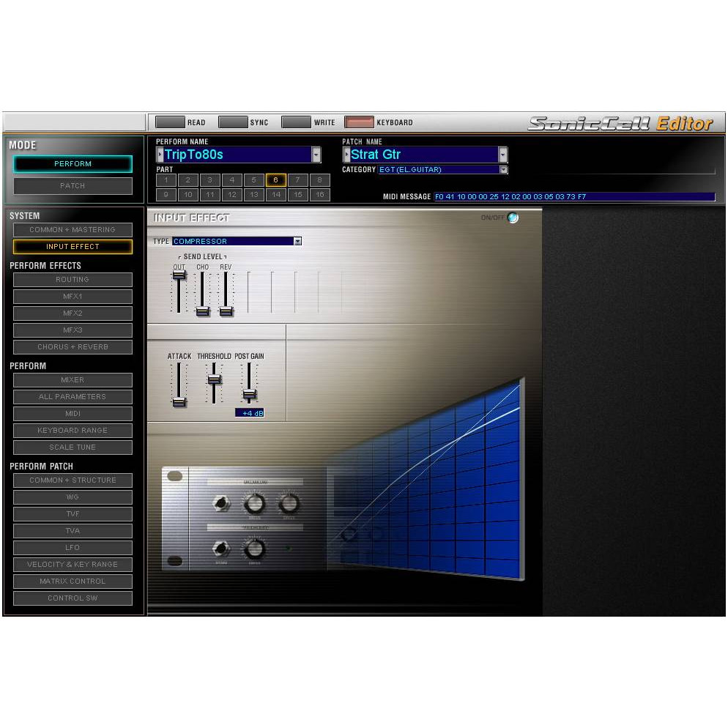Open the VELOCITY & KEY RANGE page
This screenshot has height=728, width=728.
(x=73, y=565)
